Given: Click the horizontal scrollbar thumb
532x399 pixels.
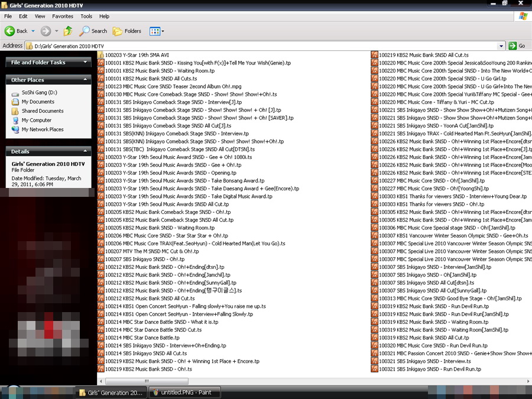Looking at the screenshot, I should [x=147, y=381].
